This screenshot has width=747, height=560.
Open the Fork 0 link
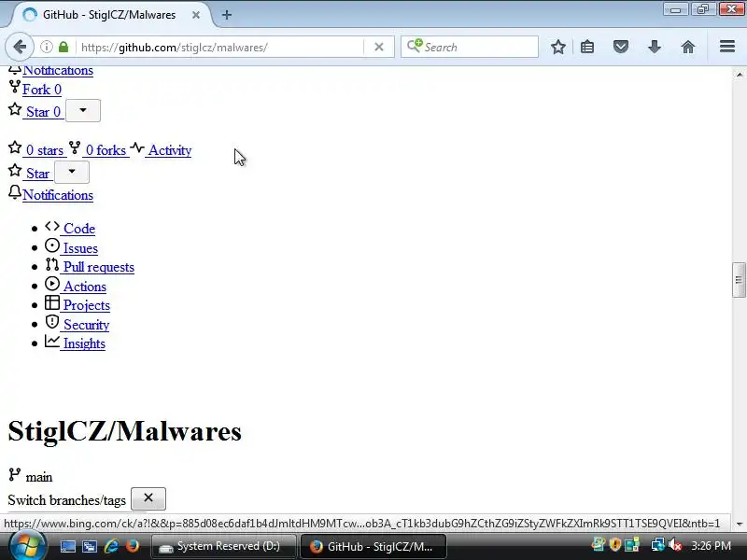[42, 90]
